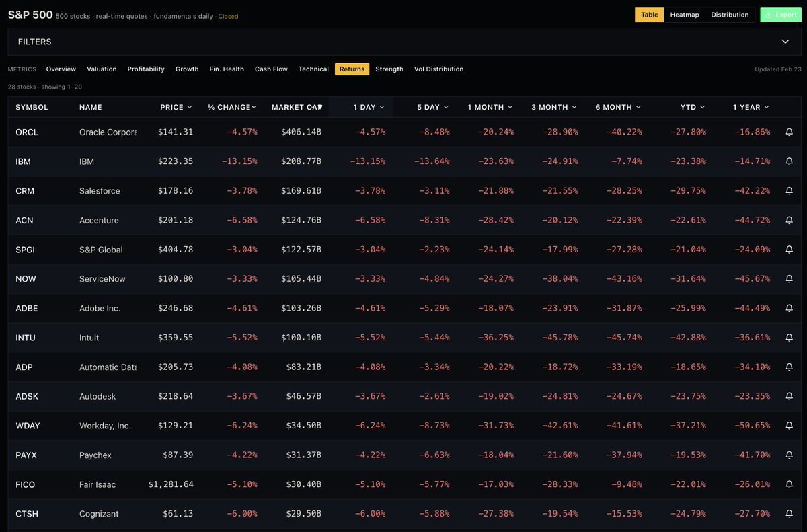Select the Returns metrics tab
The width and height of the screenshot is (807, 532).
[352, 69]
